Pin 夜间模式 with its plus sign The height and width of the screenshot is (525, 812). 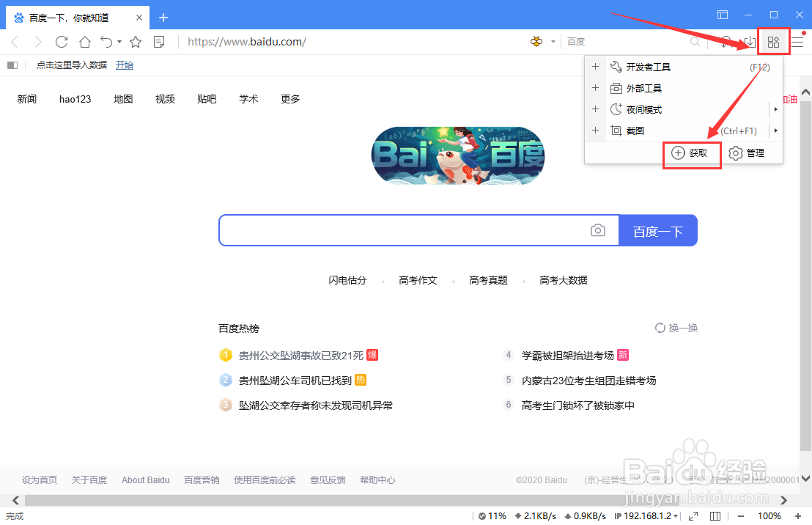[x=596, y=109]
